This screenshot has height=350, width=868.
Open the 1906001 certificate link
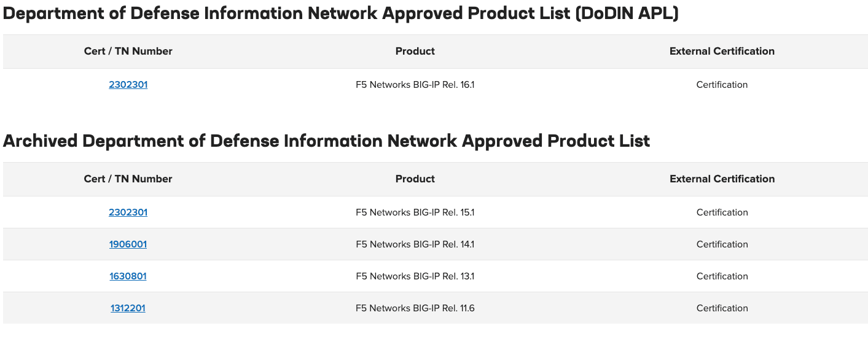pos(128,244)
